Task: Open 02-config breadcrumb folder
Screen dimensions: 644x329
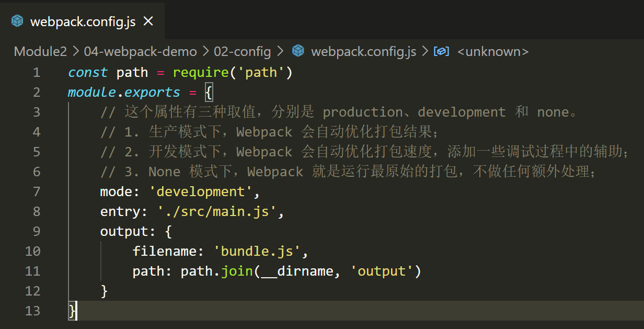Action: click(x=243, y=51)
